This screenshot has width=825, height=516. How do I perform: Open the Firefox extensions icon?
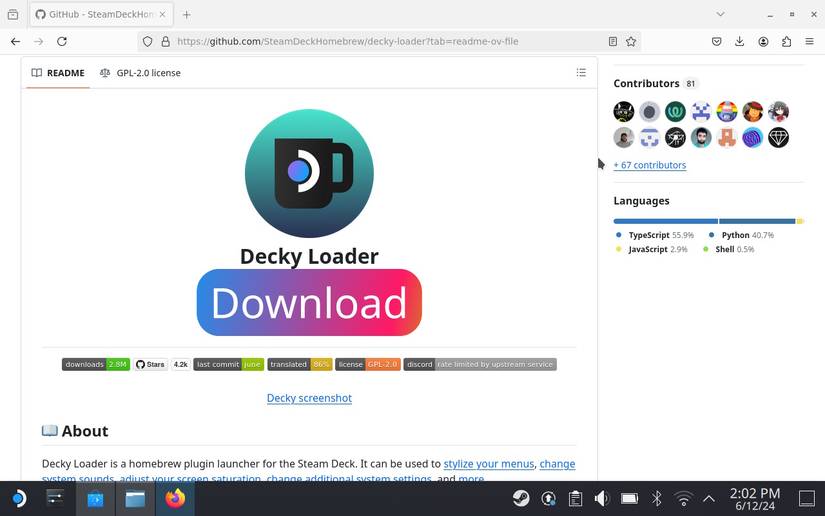786,41
